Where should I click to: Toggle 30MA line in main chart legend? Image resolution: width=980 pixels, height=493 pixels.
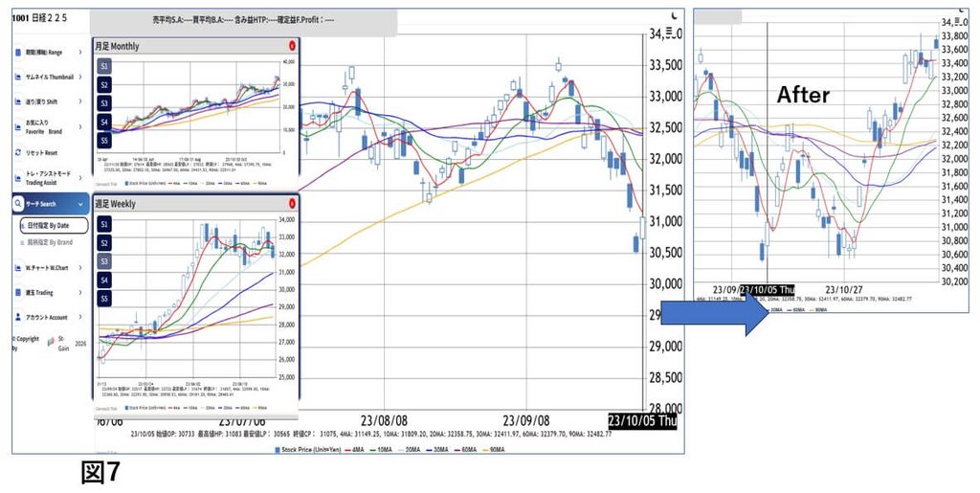438,450
